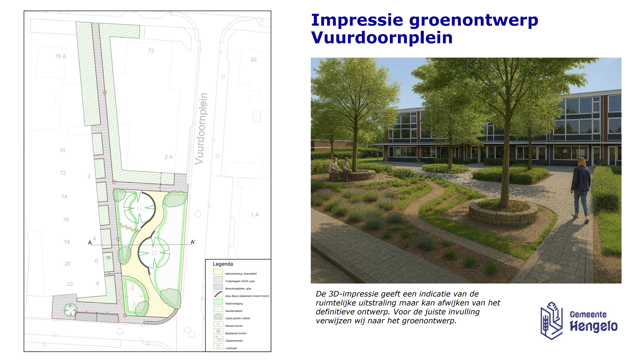Click the Vaste planten vakken legend symbol

[218, 317]
